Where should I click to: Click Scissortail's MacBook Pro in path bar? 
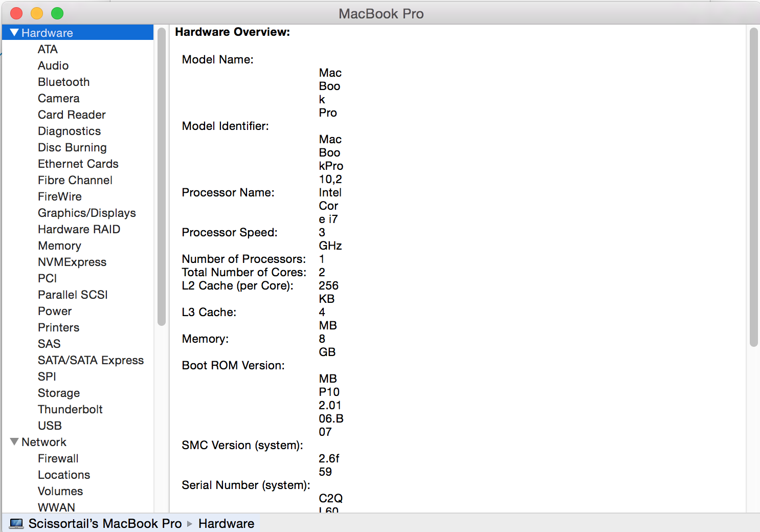click(105, 524)
